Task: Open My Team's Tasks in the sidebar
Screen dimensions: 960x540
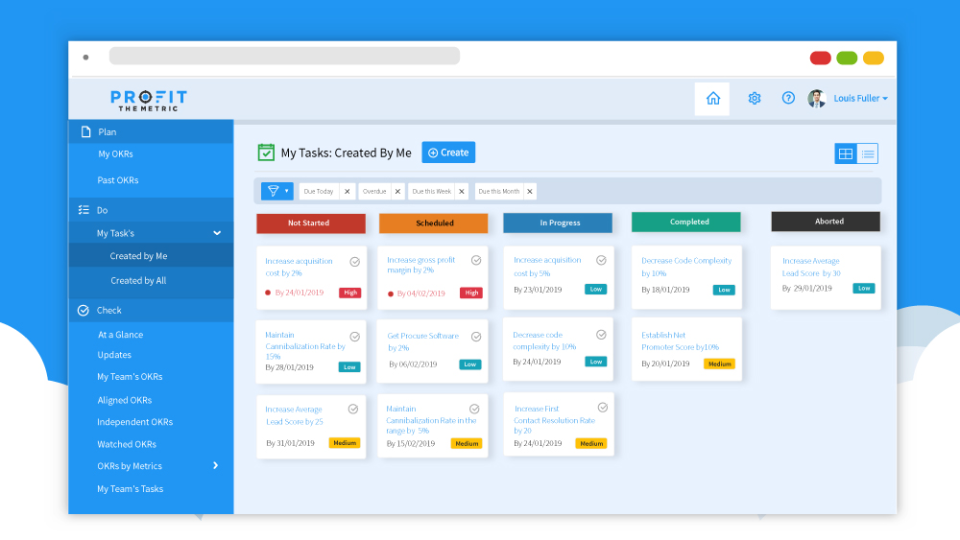Action: (130, 489)
